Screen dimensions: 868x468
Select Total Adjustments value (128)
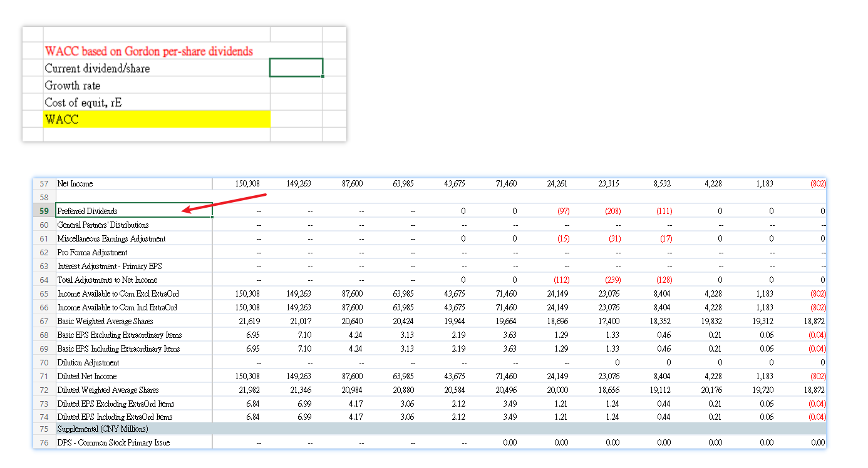(664, 280)
